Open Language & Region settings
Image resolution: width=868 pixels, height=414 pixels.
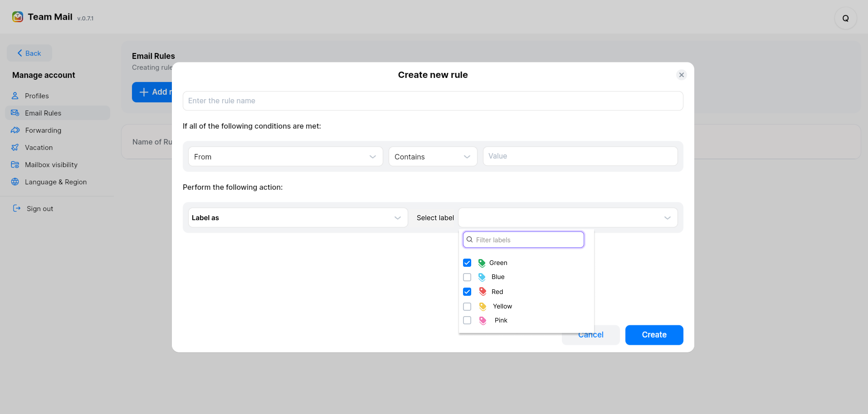coord(57,182)
